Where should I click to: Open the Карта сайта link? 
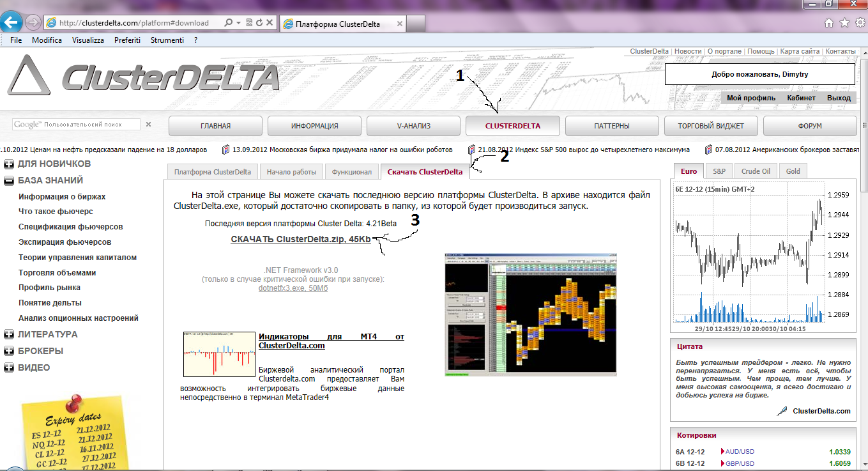pyautogui.click(x=800, y=51)
